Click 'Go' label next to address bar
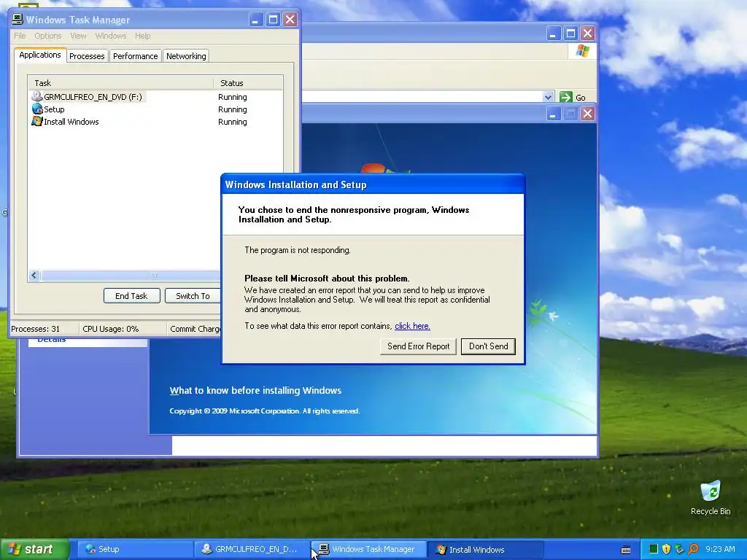The image size is (747, 560). point(580,98)
